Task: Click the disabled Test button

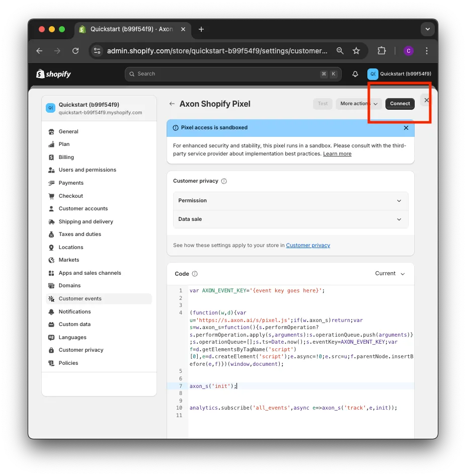Action: pyautogui.click(x=323, y=104)
